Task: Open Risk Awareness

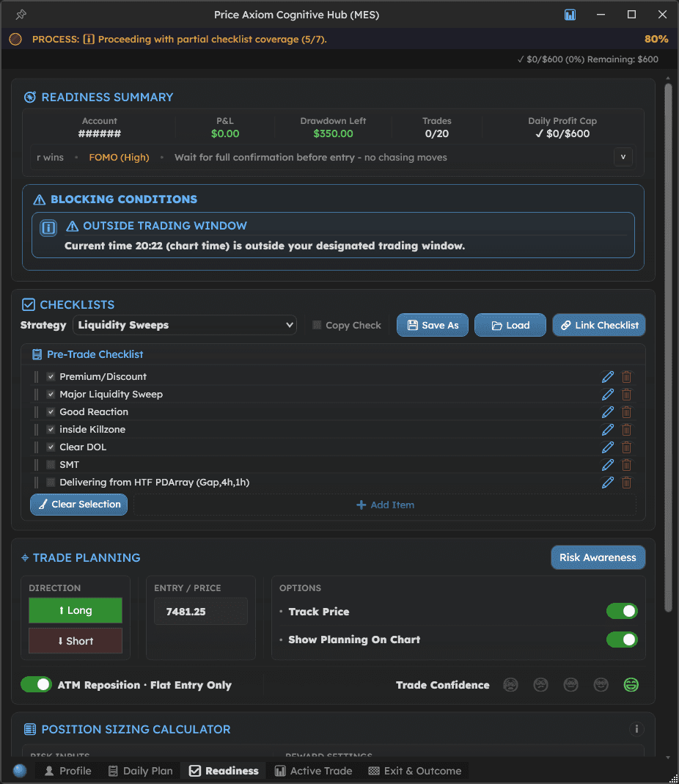Action: point(598,557)
